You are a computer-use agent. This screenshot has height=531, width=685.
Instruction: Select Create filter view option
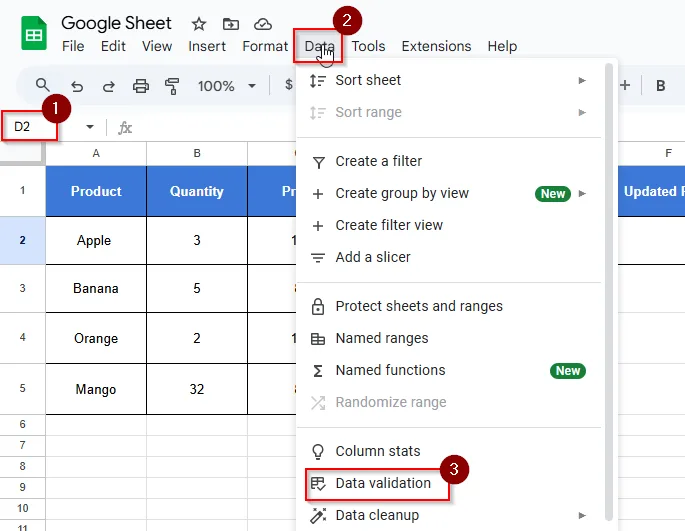[449, 225]
